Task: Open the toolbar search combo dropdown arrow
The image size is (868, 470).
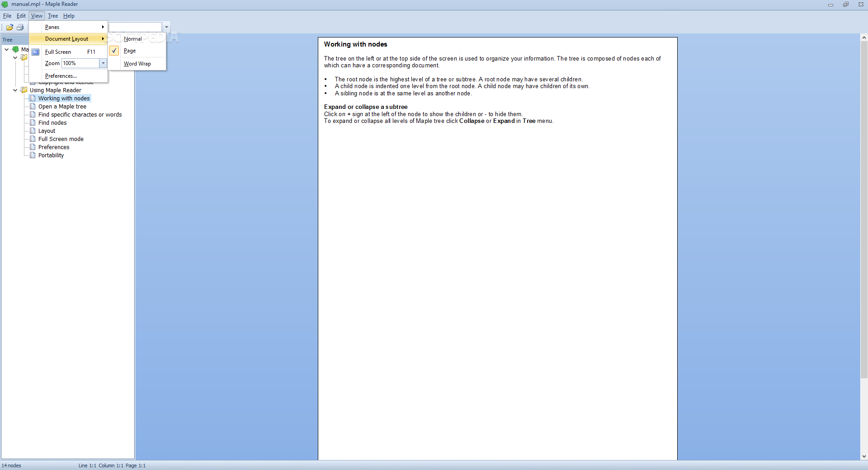Action: 166,27
